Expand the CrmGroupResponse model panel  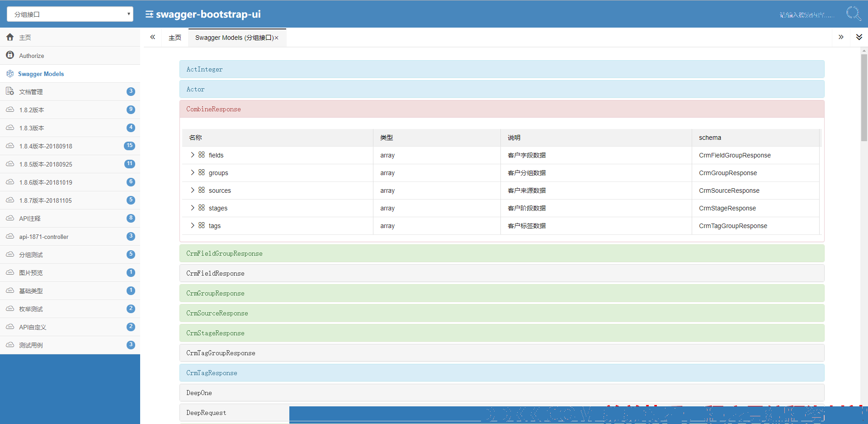(x=502, y=293)
